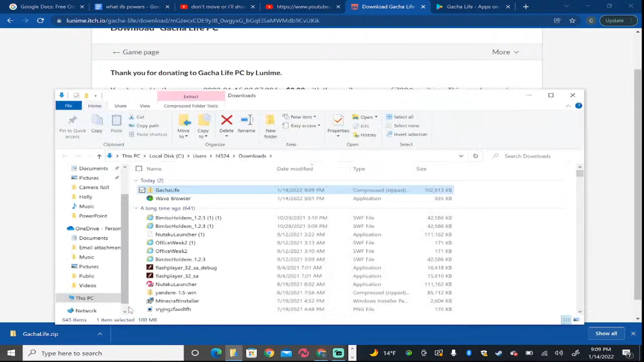The image size is (644, 362).
Task: Select Copy path in Clipboard group
Action: click(144, 125)
